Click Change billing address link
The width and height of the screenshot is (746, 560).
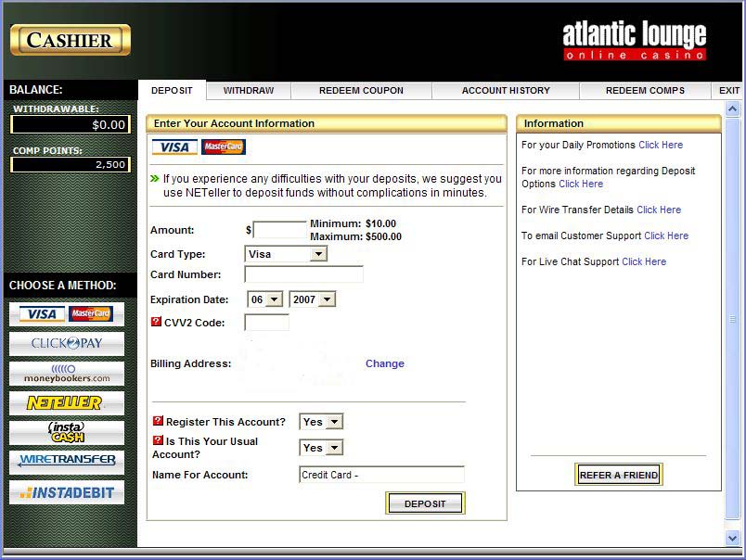tap(384, 363)
